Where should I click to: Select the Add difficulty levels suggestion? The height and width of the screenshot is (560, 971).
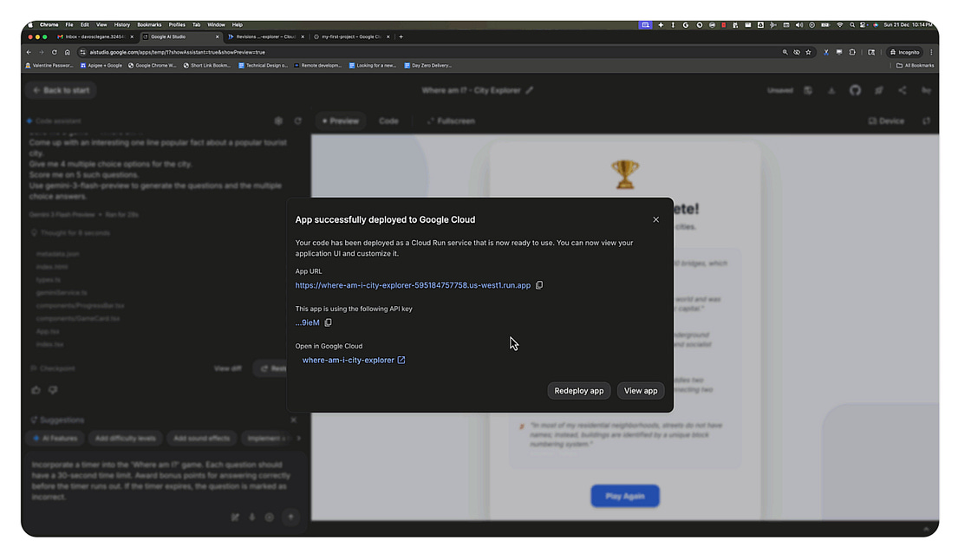[x=125, y=439]
